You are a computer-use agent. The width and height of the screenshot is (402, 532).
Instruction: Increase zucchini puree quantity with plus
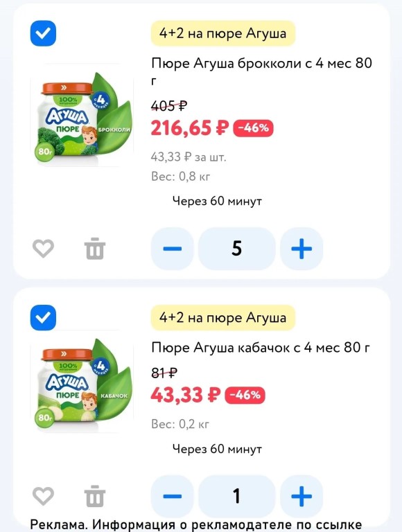tap(301, 496)
